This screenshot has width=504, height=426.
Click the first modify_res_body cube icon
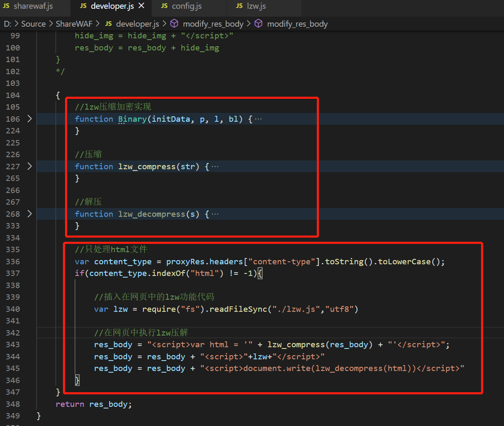click(x=174, y=24)
